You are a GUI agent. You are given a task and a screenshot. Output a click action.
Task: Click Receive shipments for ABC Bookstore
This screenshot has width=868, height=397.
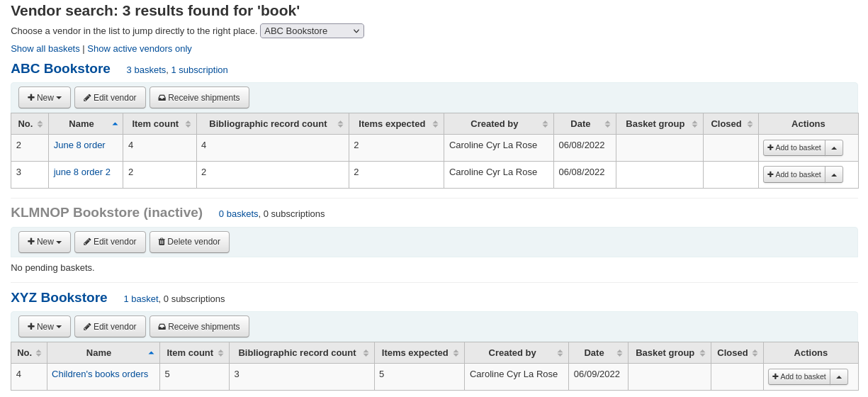(199, 98)
